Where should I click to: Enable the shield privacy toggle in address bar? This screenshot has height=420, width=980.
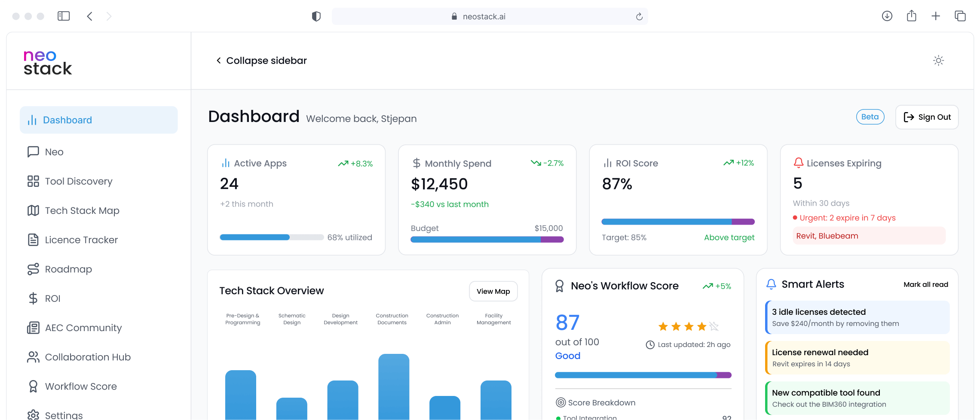(316, 16)
